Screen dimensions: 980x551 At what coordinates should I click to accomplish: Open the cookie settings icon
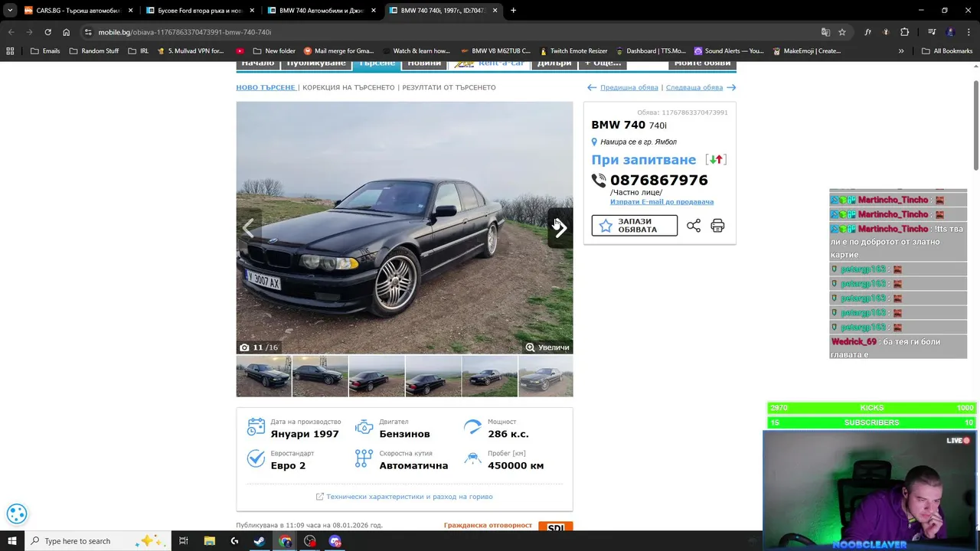17,514
